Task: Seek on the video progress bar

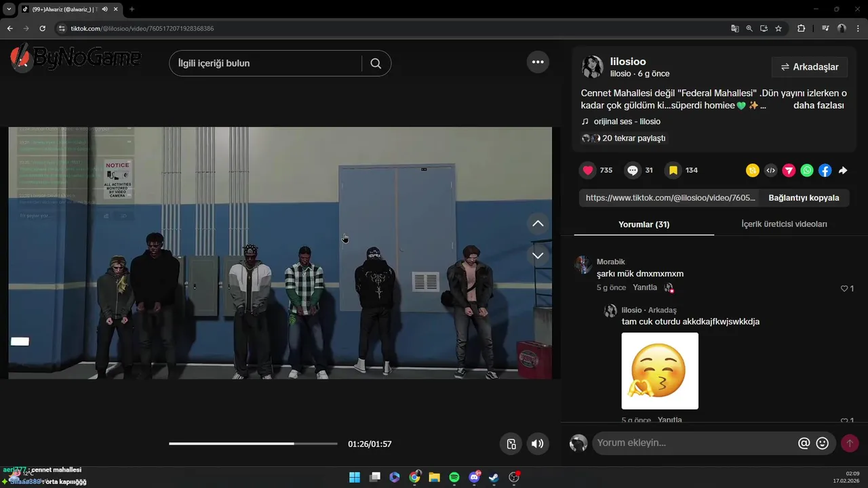Action: coord(253,444)
